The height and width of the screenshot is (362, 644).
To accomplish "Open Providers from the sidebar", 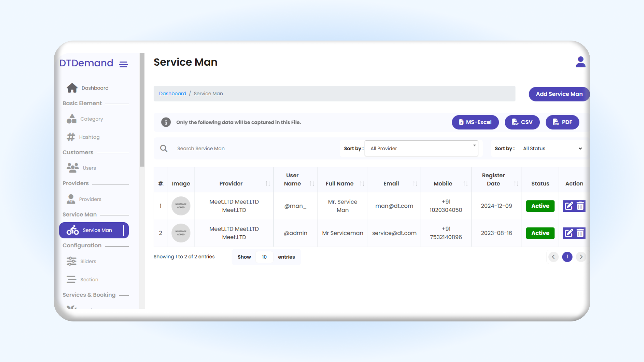I will [91, 199].
